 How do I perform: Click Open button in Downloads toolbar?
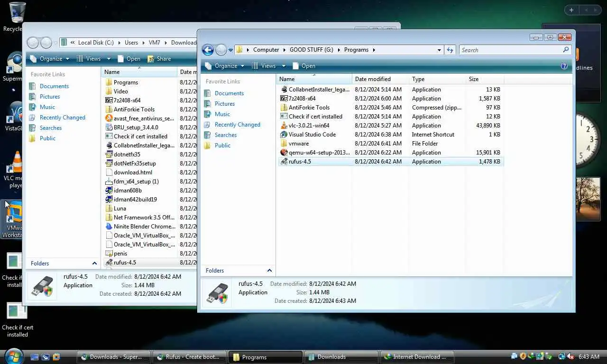(x=129, y=59)
